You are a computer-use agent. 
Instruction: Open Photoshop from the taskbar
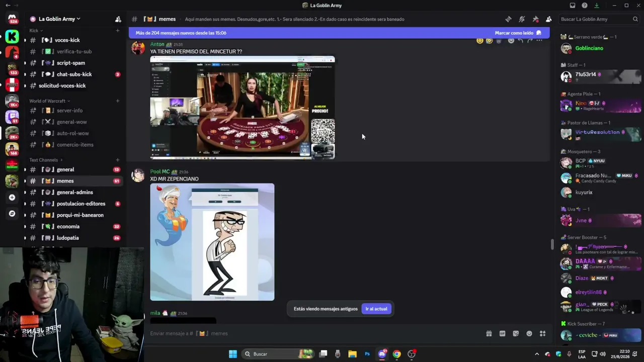pos(367,354)
